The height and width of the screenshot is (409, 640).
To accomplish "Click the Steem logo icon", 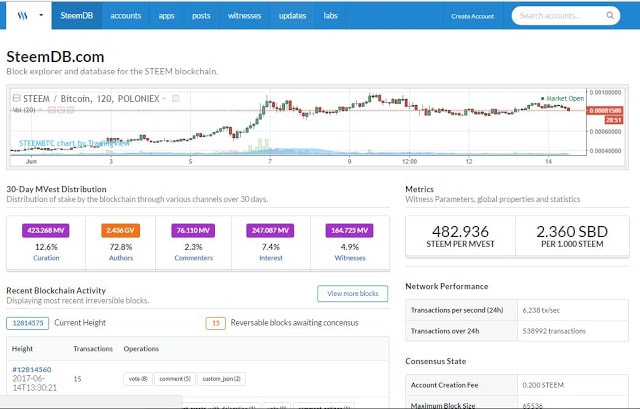I will coord(22,16).
